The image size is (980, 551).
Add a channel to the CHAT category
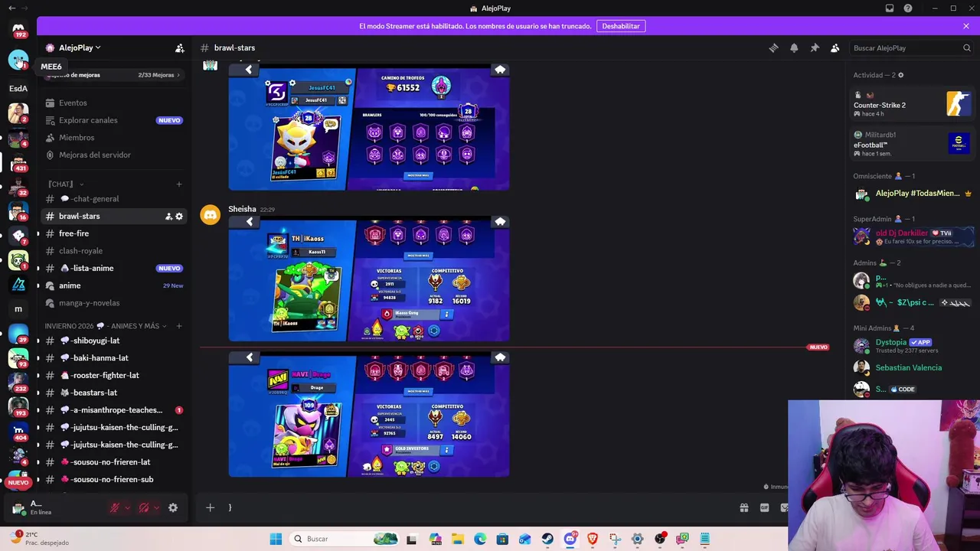tap(179, 184)
